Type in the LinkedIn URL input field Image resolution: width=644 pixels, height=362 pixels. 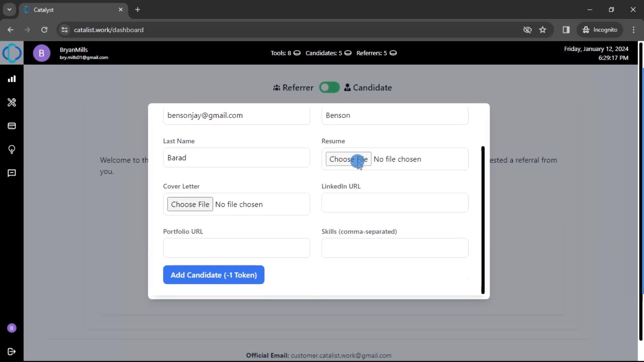point(395,202)
